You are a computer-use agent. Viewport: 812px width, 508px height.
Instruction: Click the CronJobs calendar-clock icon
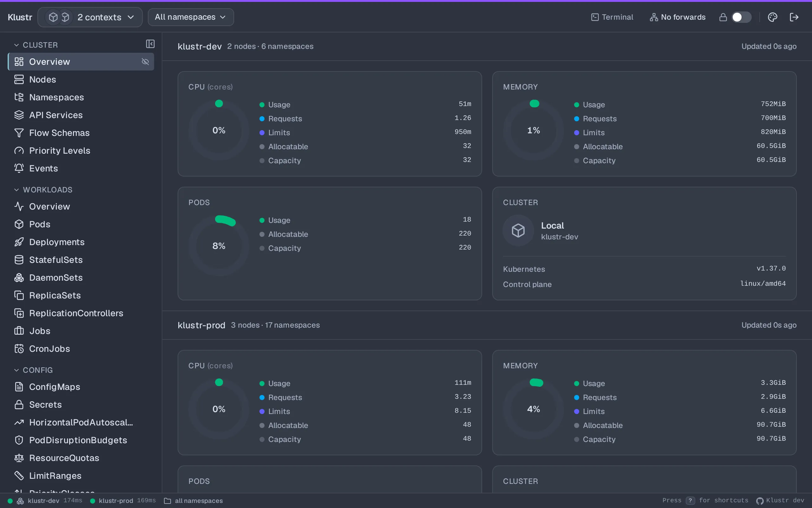[19, 349]
